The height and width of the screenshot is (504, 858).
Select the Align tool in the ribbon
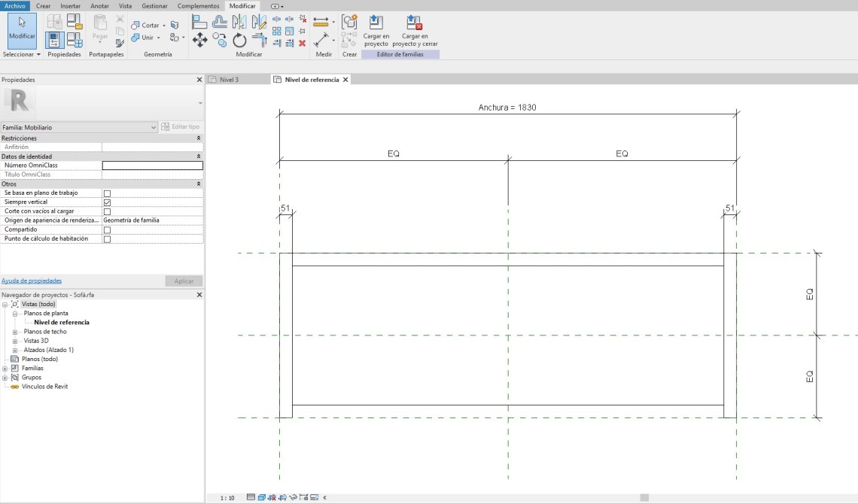coord(199,22)
